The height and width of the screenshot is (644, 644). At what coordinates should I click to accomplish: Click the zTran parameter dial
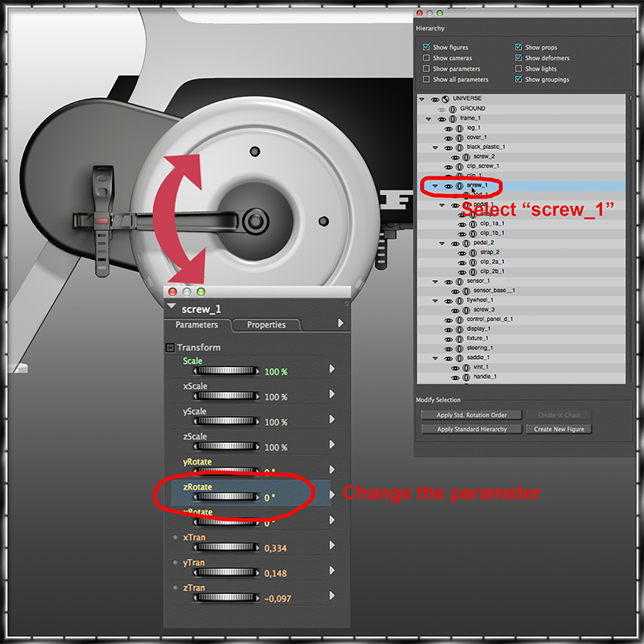(x=226, y=597)
